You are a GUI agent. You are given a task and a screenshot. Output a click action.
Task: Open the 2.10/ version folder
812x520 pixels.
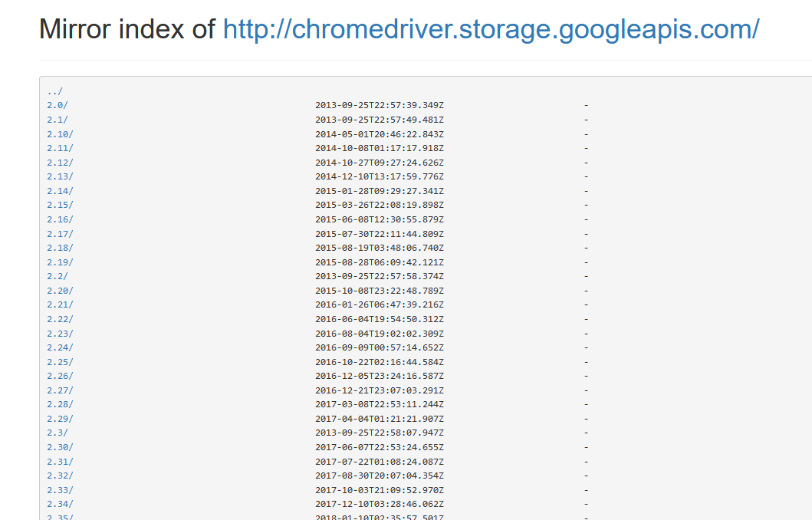54,133
